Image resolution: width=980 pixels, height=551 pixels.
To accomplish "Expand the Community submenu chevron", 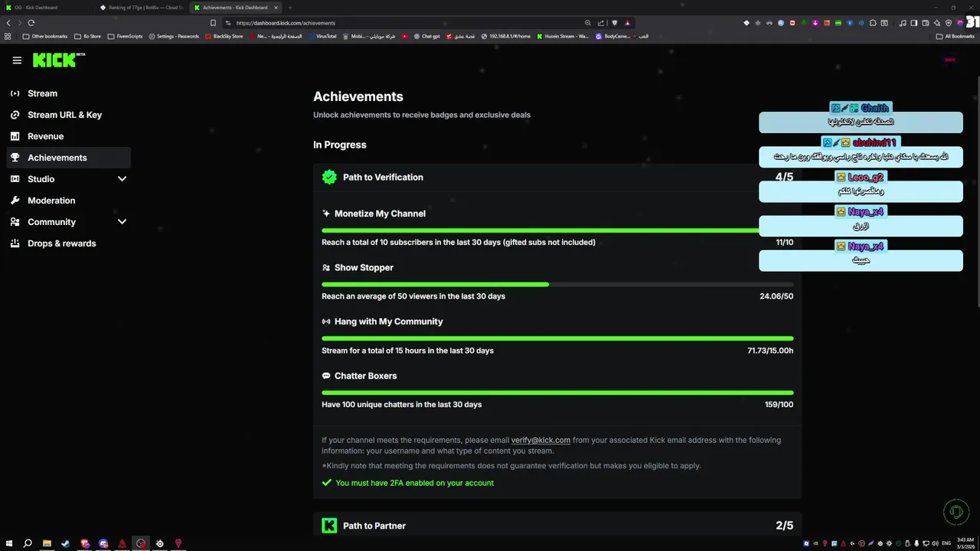I will pos(122,222).
